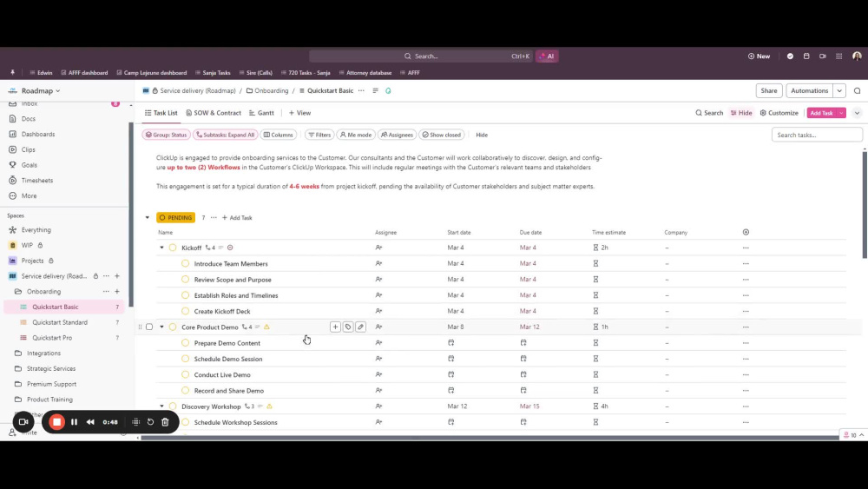Viewport: 868px width, 489px height.
Task: Toggle the Group: Status filter chip
Action: tap(166, 135)
